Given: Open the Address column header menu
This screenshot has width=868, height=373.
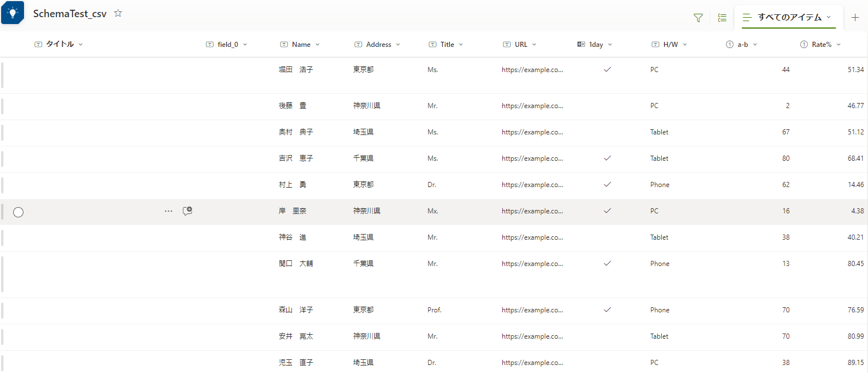Looking at the screenshot, I should (x=377, y=44).
